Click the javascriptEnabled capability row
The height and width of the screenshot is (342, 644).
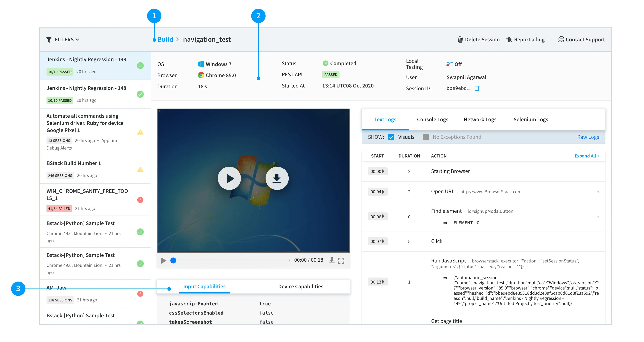[253, 304]
